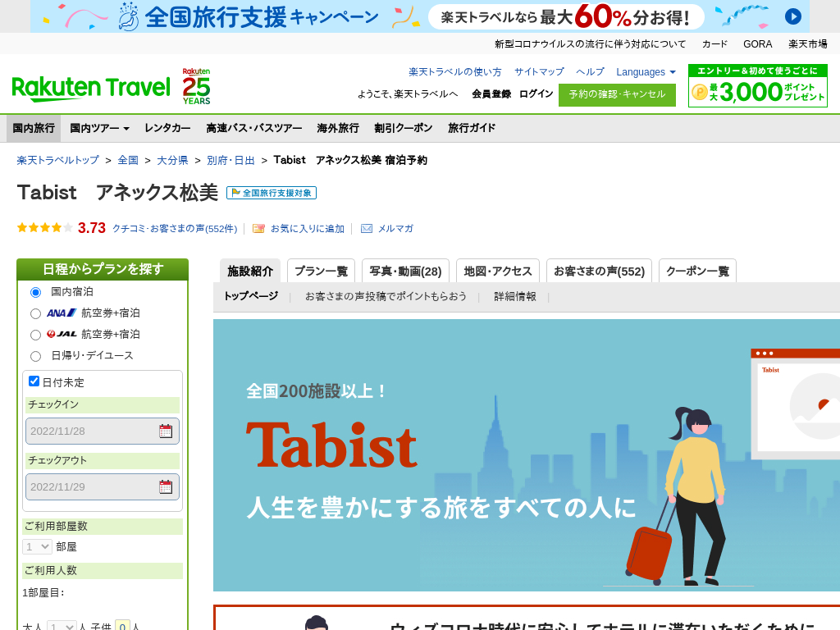The image size is (840, 630).
Task: Click the GORA top link
Action: (x=757, y=44)
